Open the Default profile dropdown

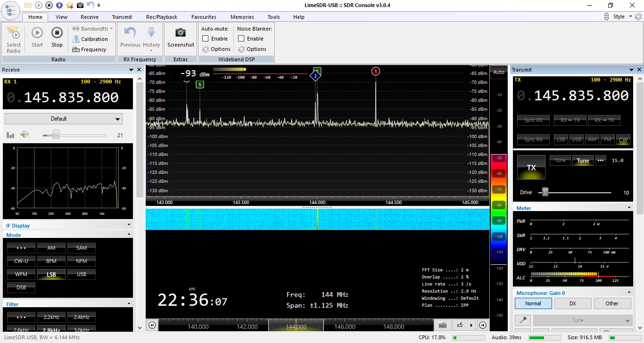64,119
